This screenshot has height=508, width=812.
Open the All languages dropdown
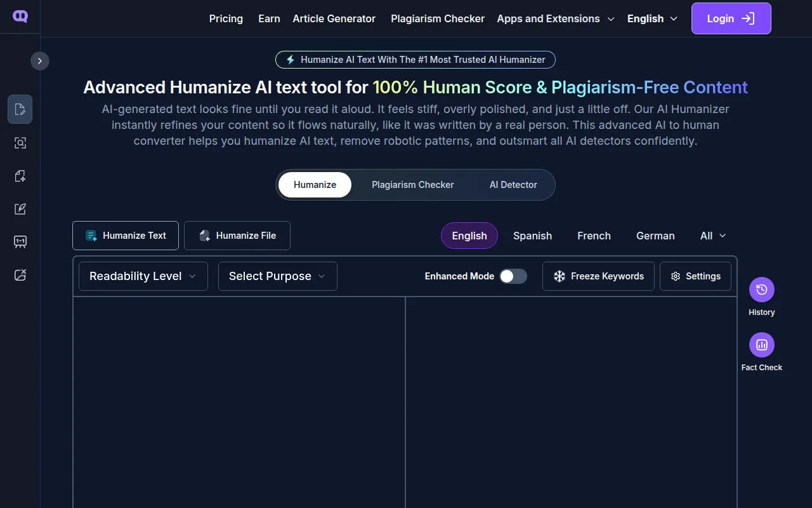tap(712, 236)
